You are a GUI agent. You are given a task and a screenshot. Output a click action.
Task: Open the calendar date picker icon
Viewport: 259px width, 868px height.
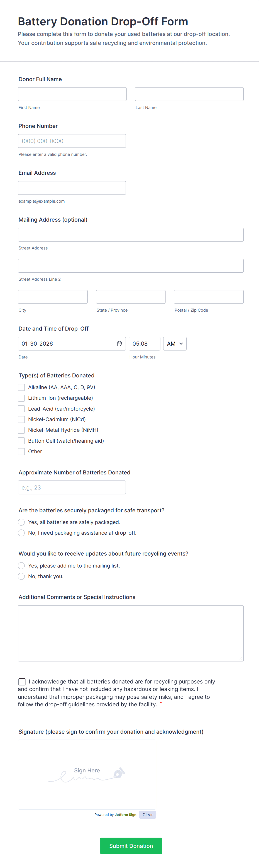pyautogui.click(x=119, y=344)
